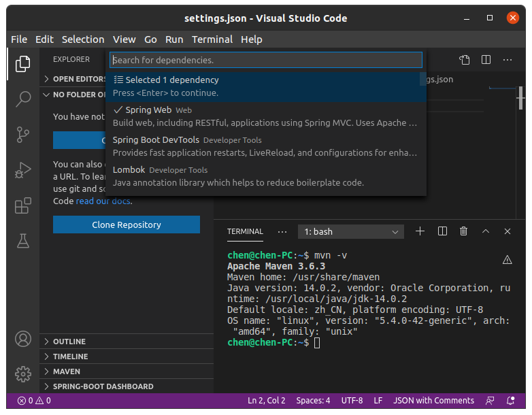The width and height of the screenshot is (532, 415).
Task: Click the Apache Maven 3.6.3 output line
Action: pyautogui.click(x=276, y=267)
